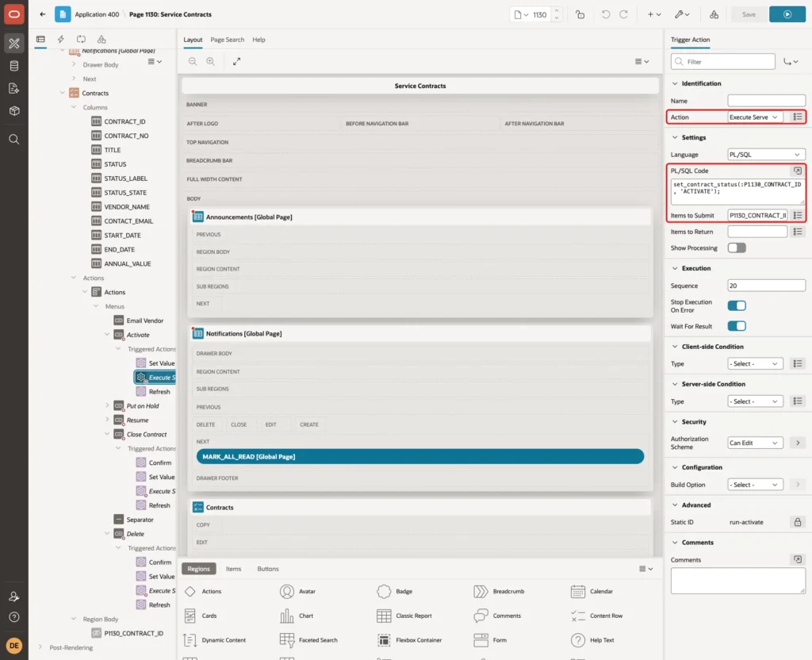The height and width of the screenshot is (660, 812).
Task: Switch to the Rendering tree tab icon
Action: click(x=40, y=40)
